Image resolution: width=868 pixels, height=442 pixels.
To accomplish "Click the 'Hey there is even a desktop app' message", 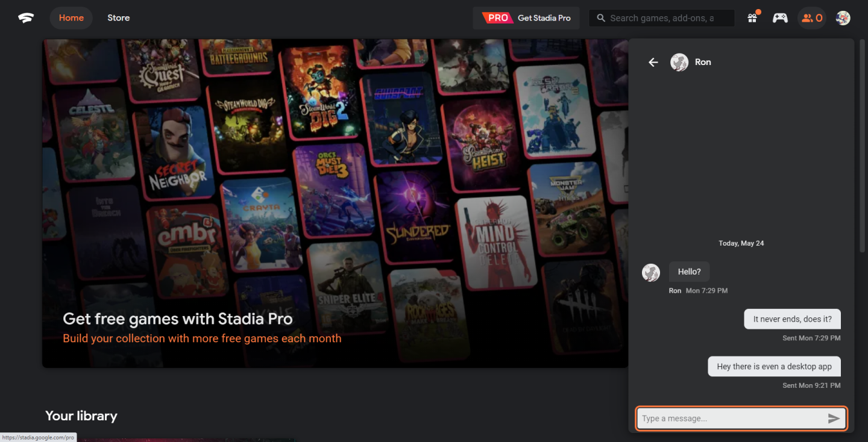I will [x=774, y=366].
